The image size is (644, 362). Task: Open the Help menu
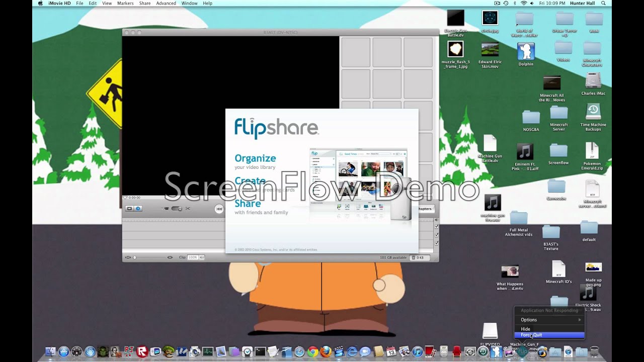coord(207,3)
